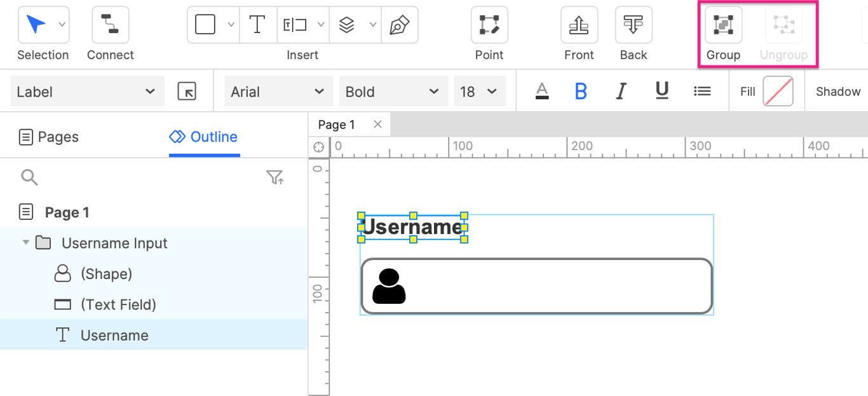Select the (Shape) outline item
Viewport: 868px width, 396px height.
(154, 274)
